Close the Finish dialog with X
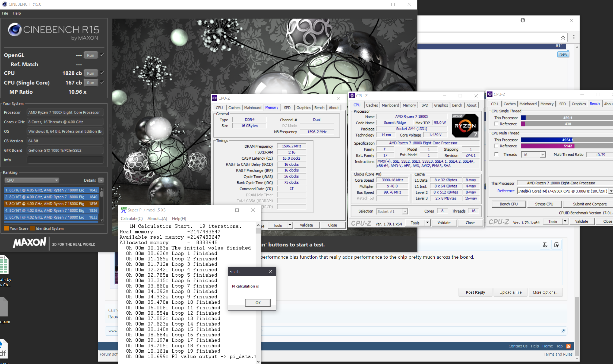This screenshot has width=613, height=364. coord(270,272)
